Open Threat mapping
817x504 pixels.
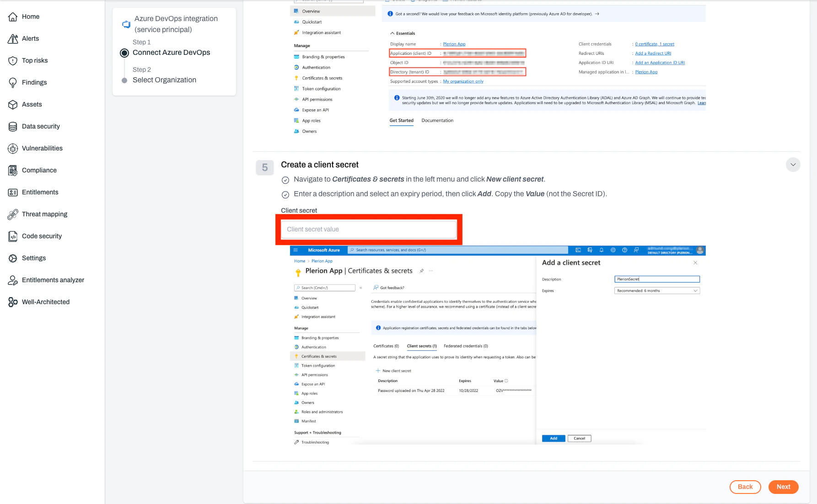click(x=43, y=214)
